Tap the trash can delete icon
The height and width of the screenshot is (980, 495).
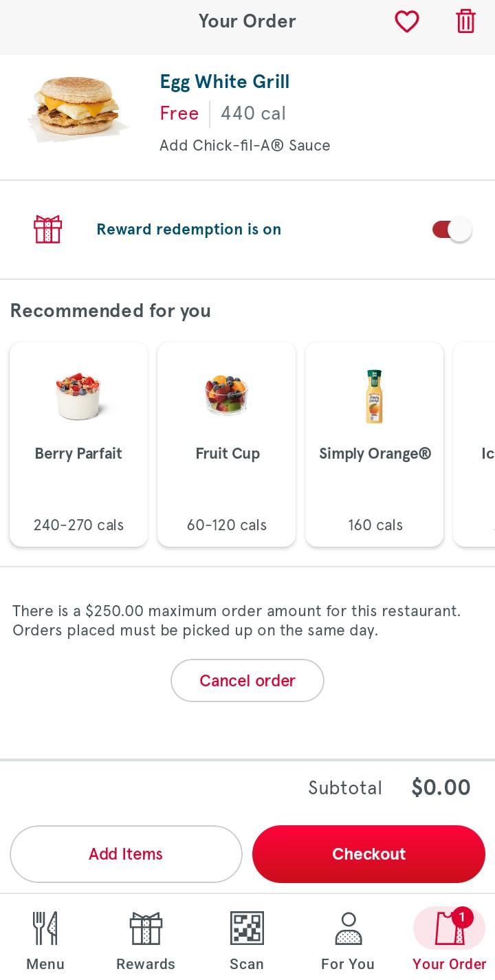465,21
